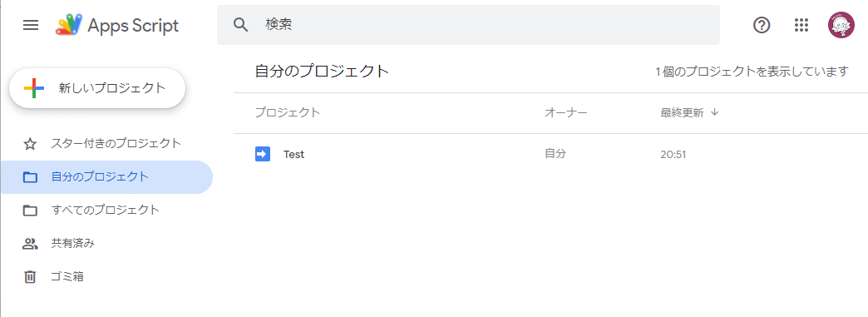Open the Google apps grid launcher
868x317 pixels.
coord(801,25)
